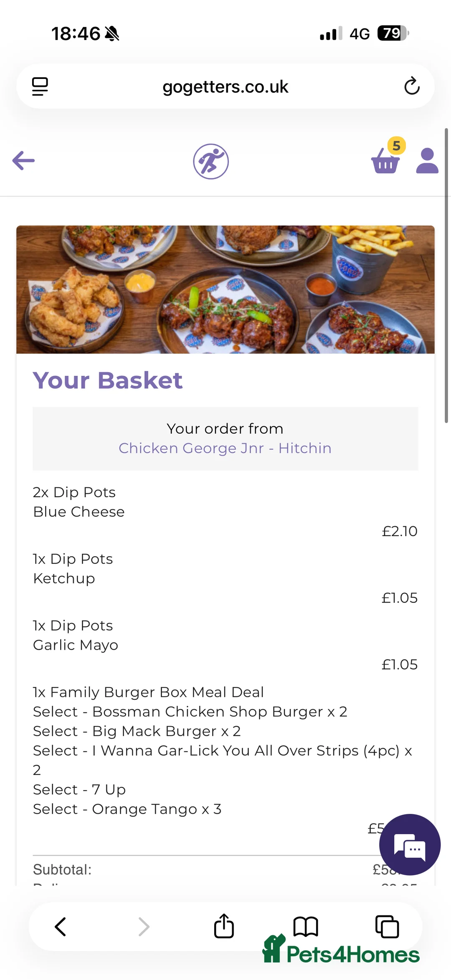Open the GoGetters runner logo home
This screenshot has width=451, height=980.
[x=211, y=161]
